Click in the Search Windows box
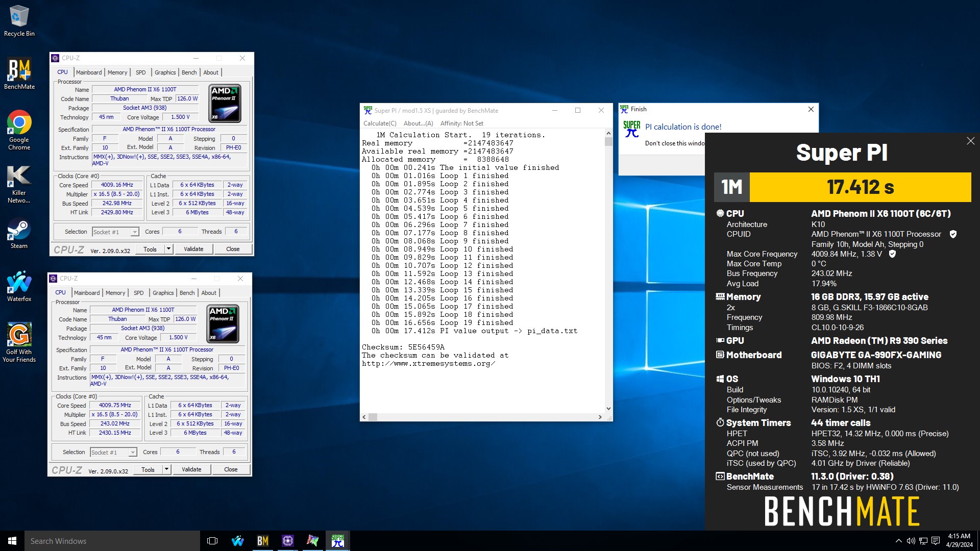The image size is (980, 551). coord(112,541)
